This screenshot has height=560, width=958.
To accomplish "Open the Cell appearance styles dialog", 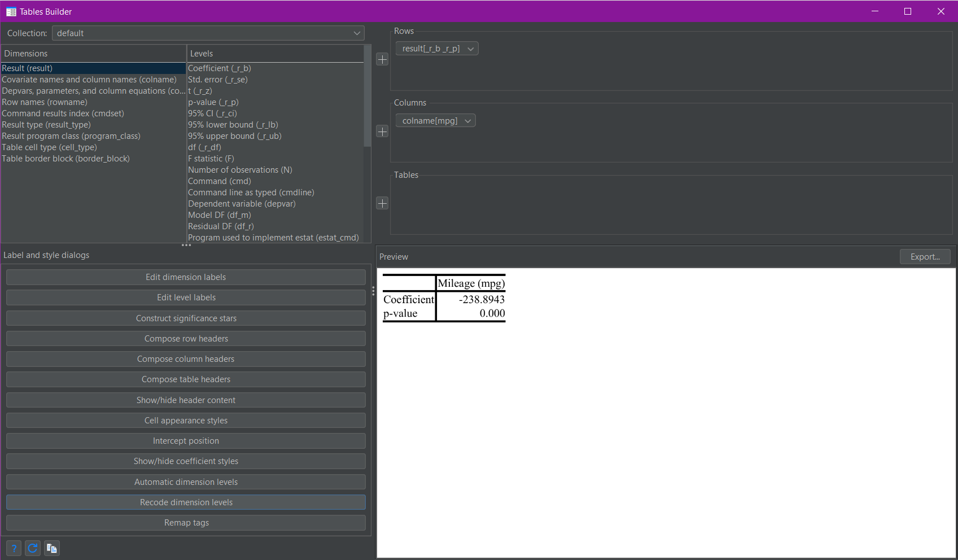I will (x=186, y=421).
